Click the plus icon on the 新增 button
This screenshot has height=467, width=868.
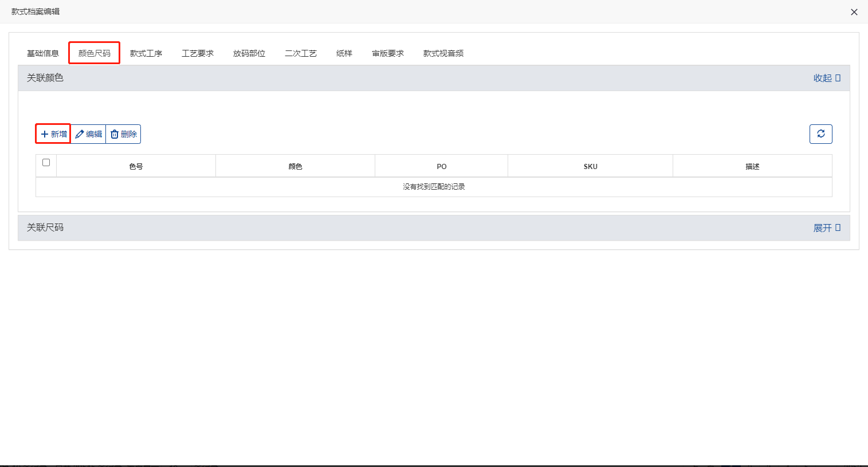[x=44, y=134]
